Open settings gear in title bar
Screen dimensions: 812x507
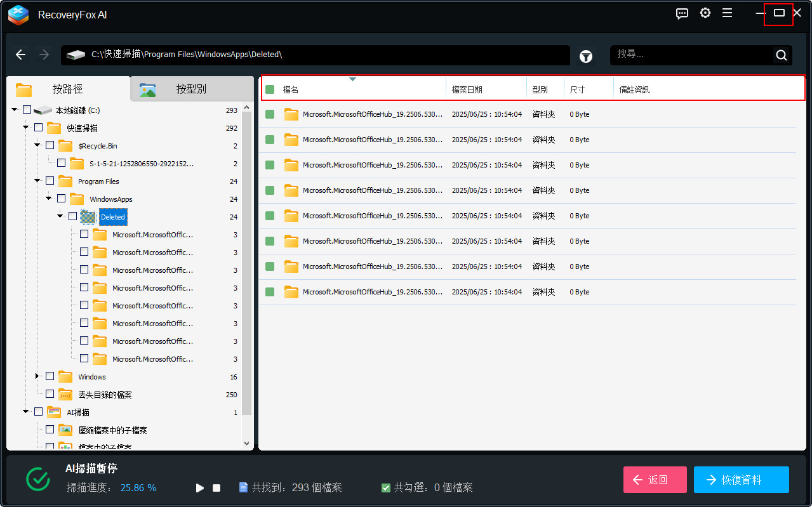(705, 13)
